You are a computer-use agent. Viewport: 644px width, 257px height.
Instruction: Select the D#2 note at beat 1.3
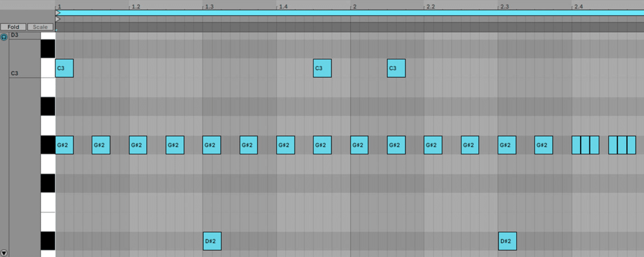pos(212,241)
